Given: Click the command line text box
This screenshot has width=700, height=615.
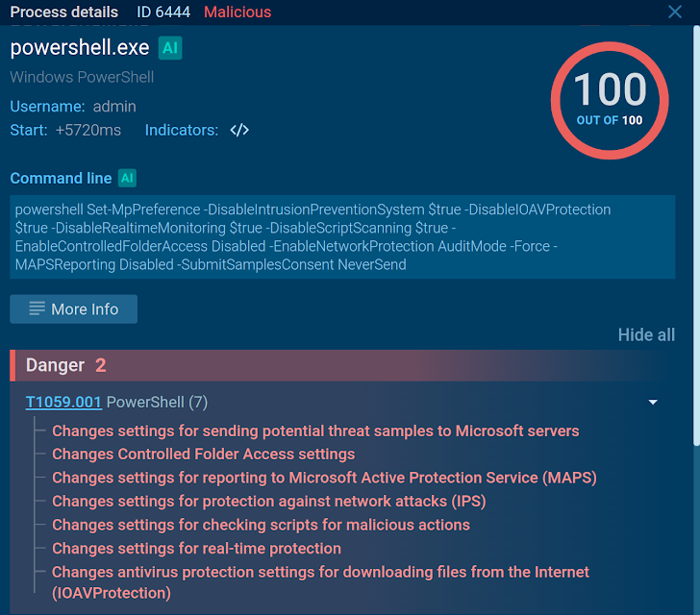Looking at the screenshot, I should point(342,237).
